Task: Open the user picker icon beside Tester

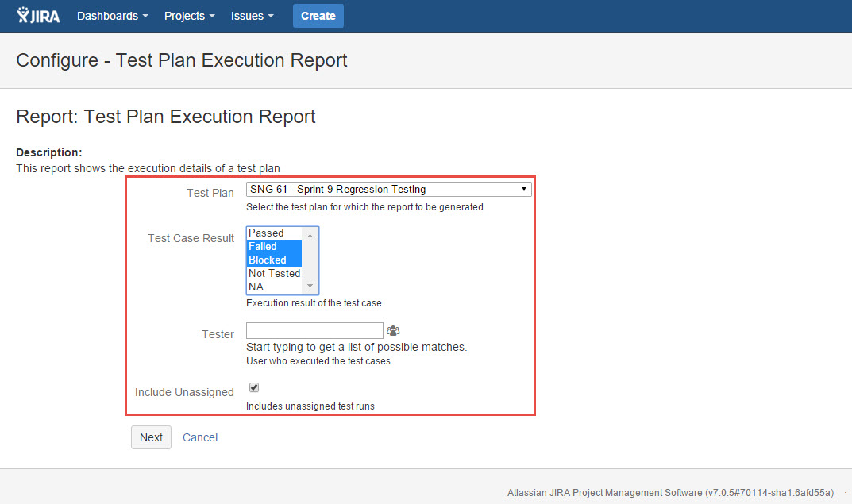Action: pyautogui.click(x=393, y=331)
